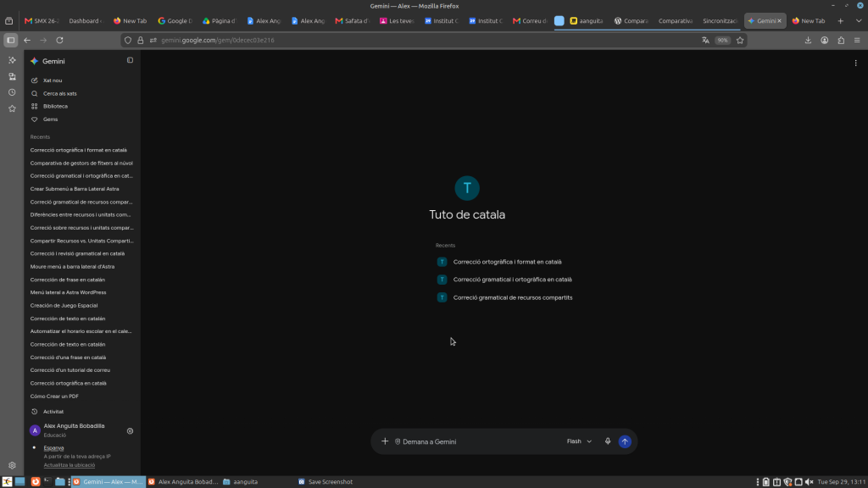Toggle the Gemini sidebar collapse button
Screen dimensions: 868x488
[130, 60]
